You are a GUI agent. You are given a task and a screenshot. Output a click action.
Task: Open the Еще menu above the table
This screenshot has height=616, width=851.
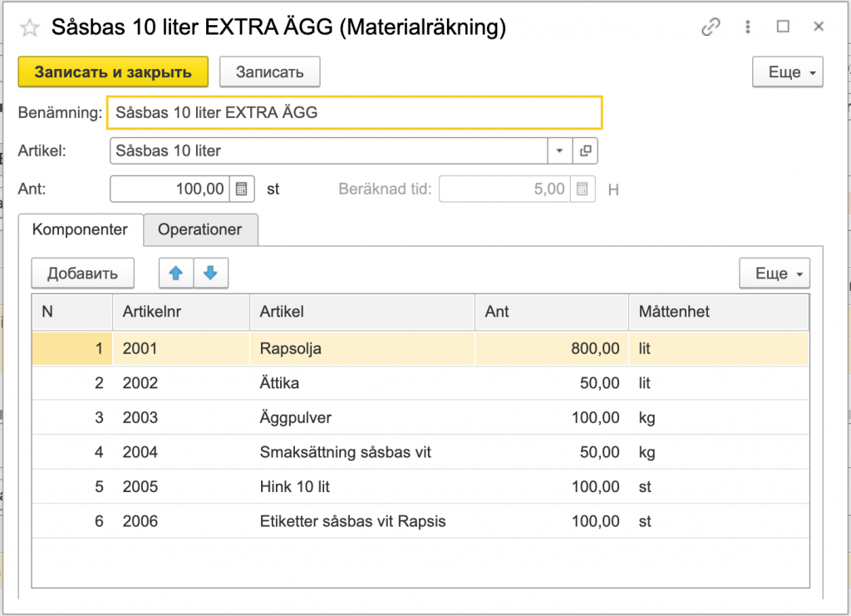tap(774, 274)
